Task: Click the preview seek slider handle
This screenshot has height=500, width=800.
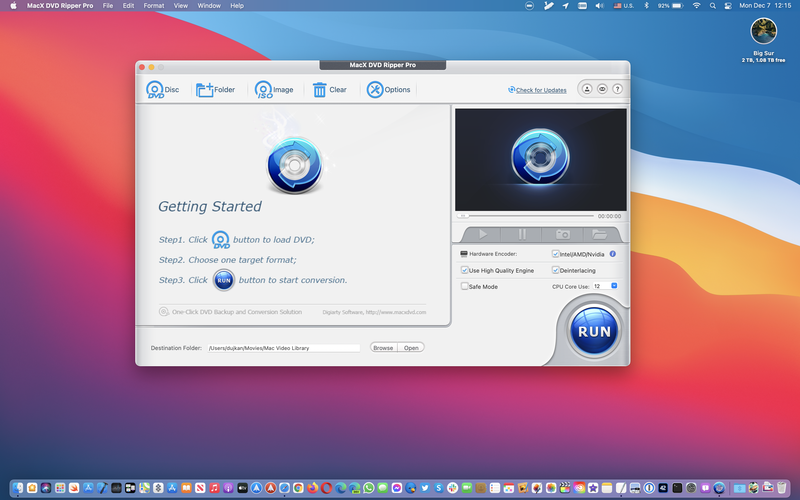Action: [x=463, y=216]
